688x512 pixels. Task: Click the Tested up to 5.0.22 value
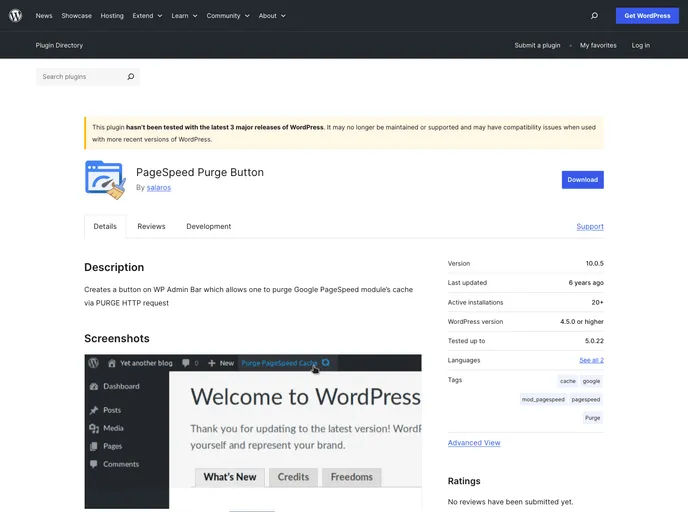click(594, 341)
